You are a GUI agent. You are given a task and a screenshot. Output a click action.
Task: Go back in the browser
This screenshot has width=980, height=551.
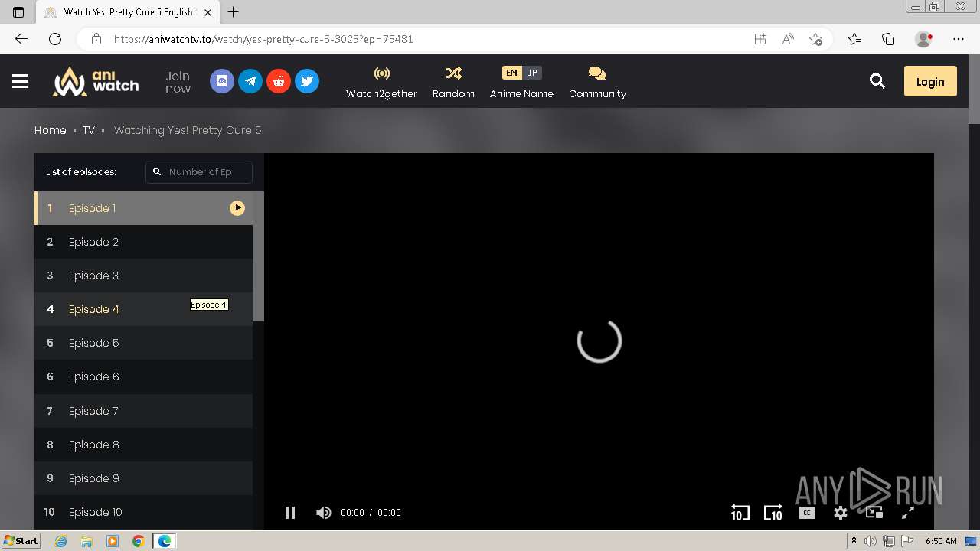(21, 39)
